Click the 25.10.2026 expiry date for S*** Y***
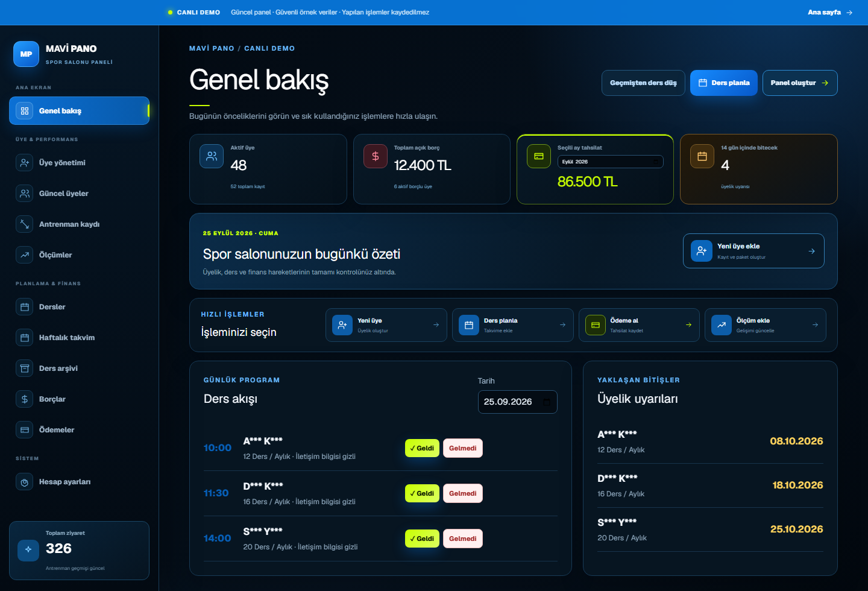 (796, 529)
